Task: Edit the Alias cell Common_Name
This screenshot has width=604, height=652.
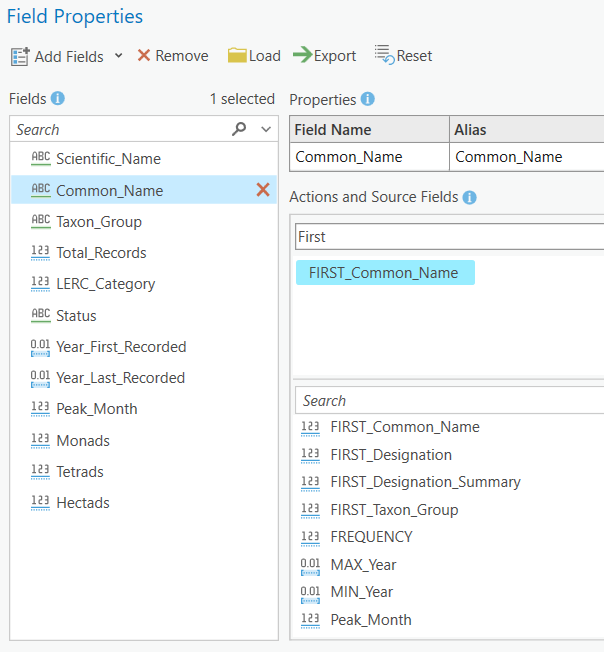Action: [508, 157]
